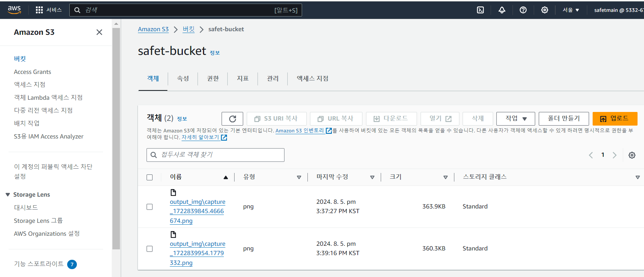Click the Delete button
644x277 pixels.
478,119
